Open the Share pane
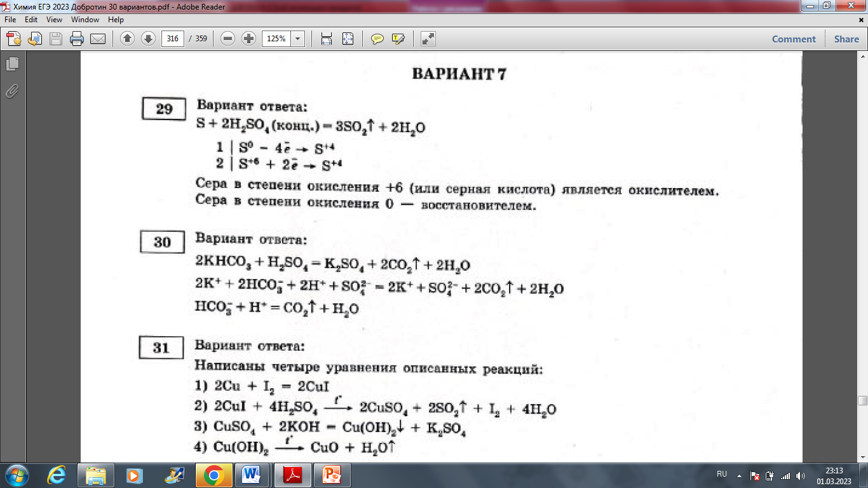 (x=846, y=39)
